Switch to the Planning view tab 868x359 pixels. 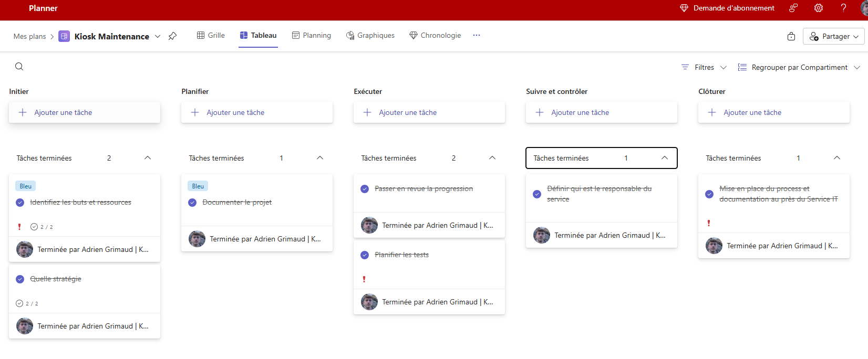tap(312, 35)
